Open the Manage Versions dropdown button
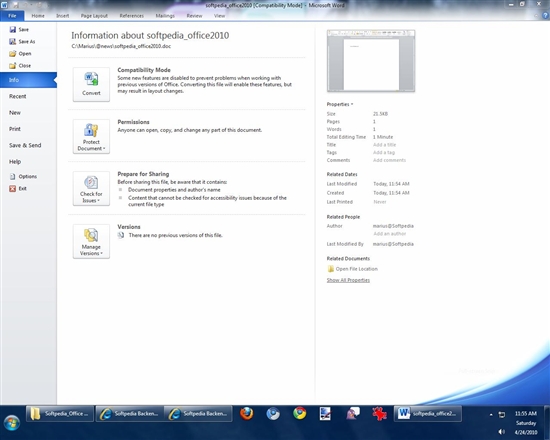Image resolution: width=550 pixels, height=440 pixels. [x=91, y=241]
